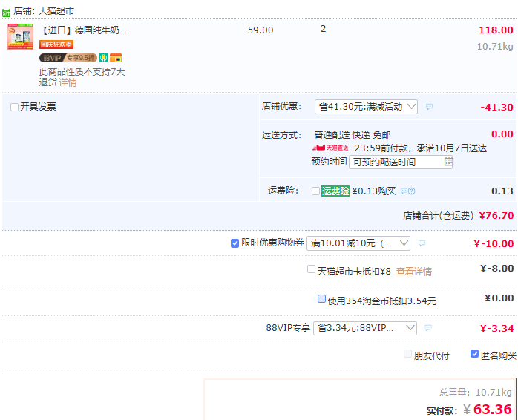Click comment icon beside coupon dropdown
The height and width of the screenshot is (420, 518).
click(x=422, y=243)
